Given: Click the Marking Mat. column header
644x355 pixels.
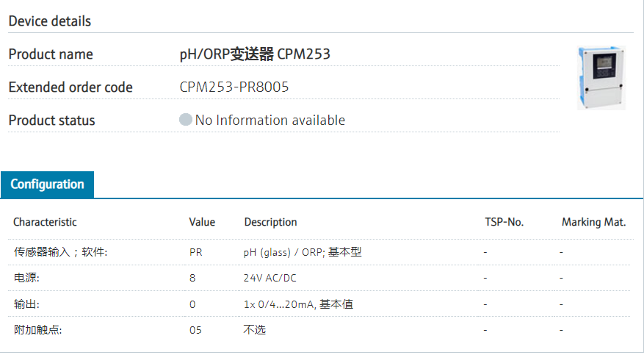Looking at the screenshot, I should click(593, 222).
